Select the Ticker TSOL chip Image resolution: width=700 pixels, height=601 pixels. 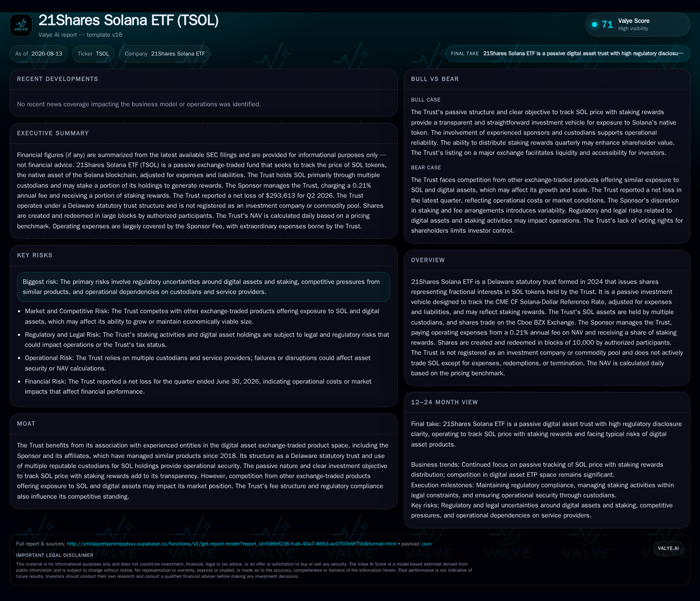click(x=93, y=54)
